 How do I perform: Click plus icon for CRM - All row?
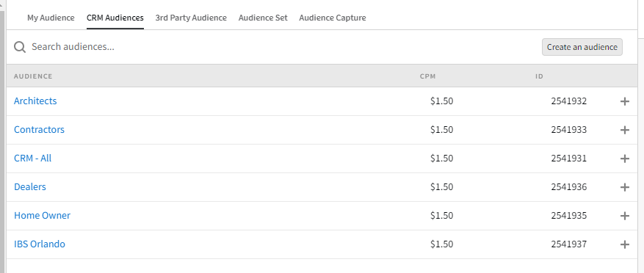point(624,159)
